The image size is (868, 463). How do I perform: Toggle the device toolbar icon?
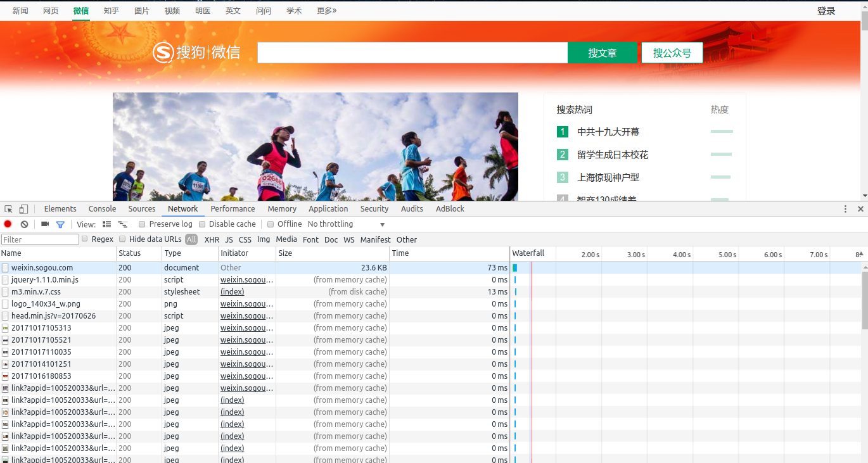pyautogui.click(x=23, y=209)
